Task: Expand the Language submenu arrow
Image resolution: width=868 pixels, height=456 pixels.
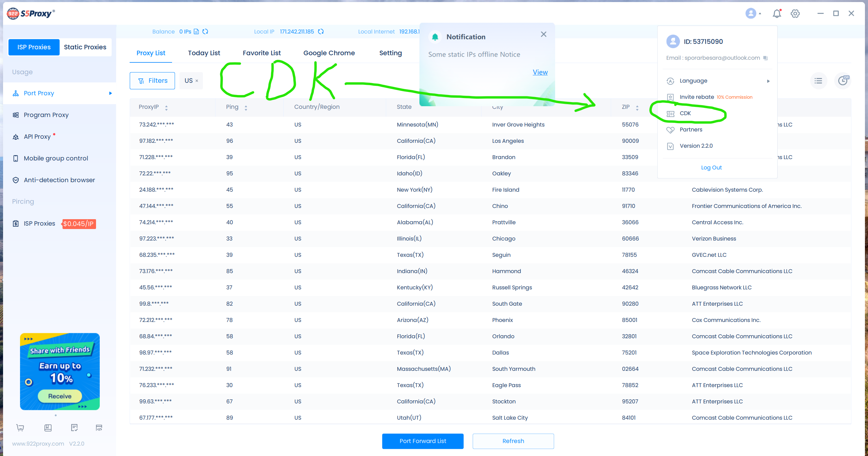Action: (x=768, y=81)
